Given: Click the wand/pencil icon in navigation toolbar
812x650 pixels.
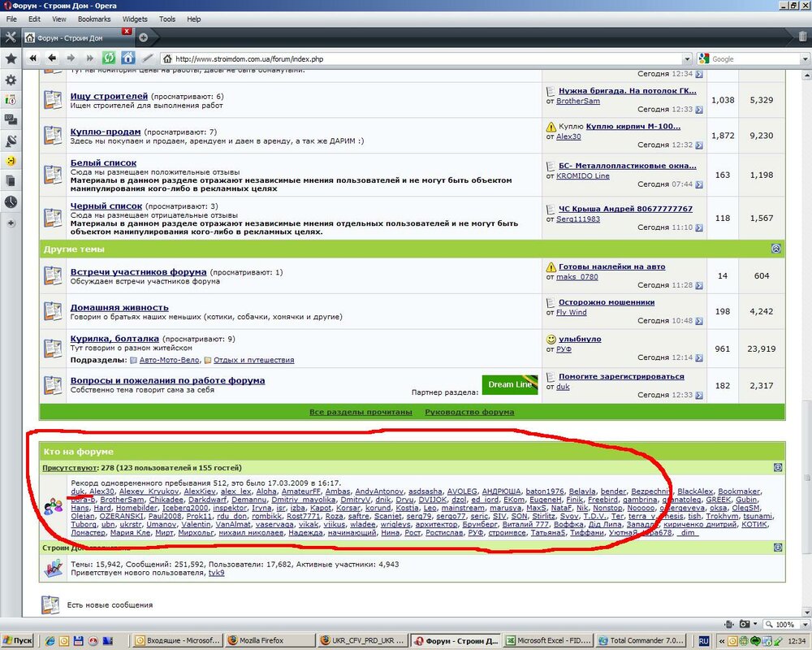Looking at the screenshot, I should tap(148, 58).
